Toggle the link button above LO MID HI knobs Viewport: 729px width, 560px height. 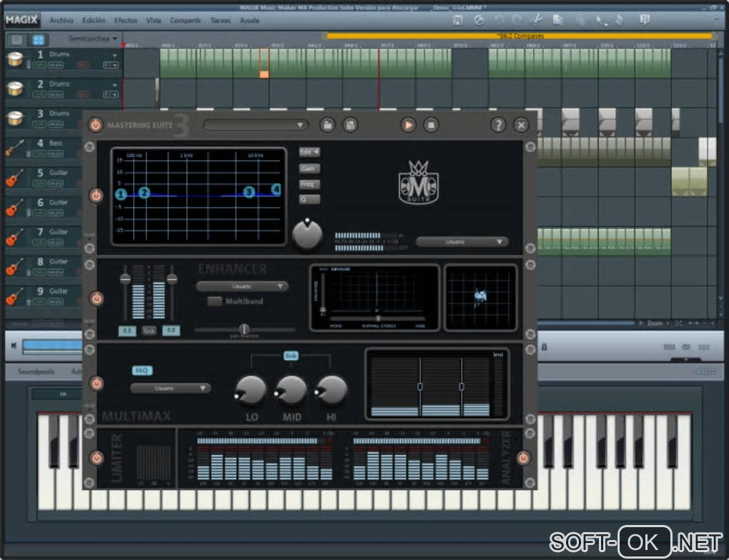click(x=291, y=356)
